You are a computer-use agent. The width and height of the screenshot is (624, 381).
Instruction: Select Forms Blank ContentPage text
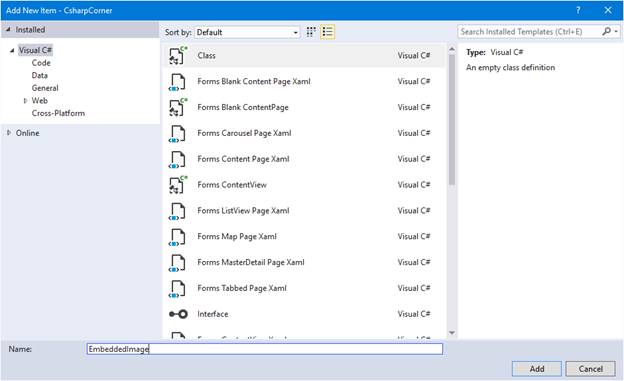(243, 107)
